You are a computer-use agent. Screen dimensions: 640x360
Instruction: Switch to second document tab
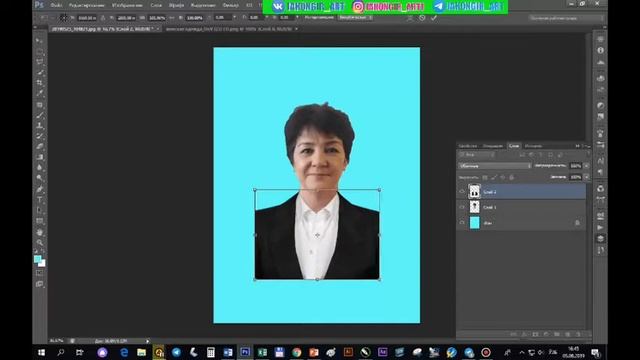tap(229, 29)
